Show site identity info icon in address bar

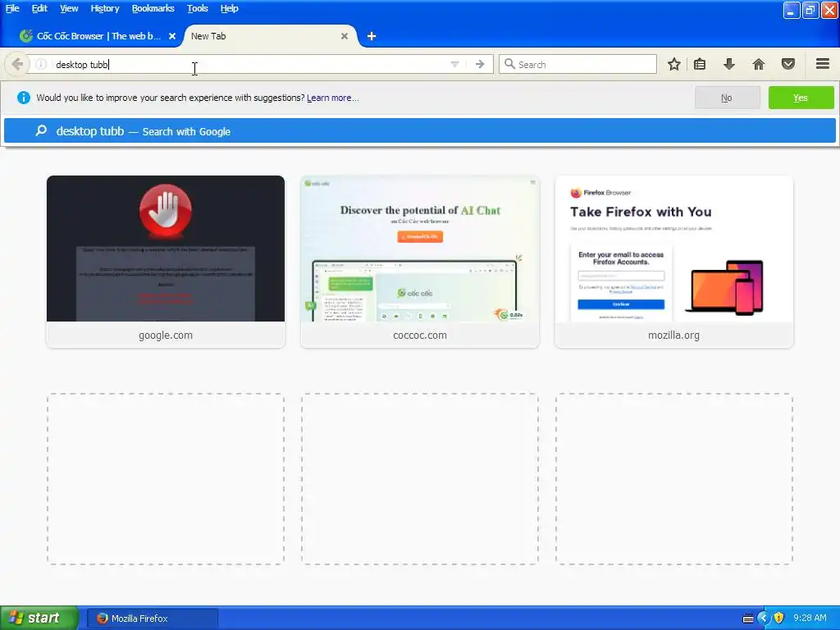[41, 64]
